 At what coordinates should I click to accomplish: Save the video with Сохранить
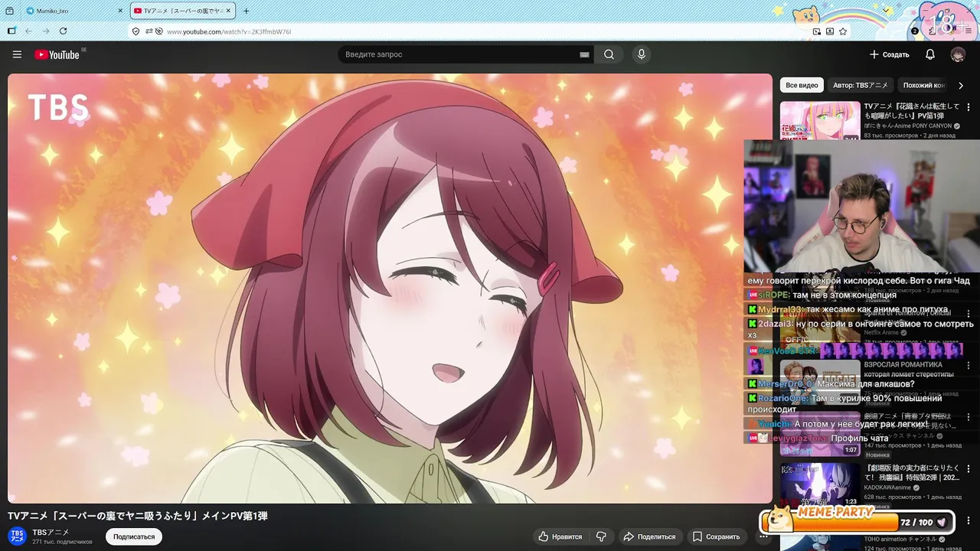pyautogui.click(x=716, y=536)
